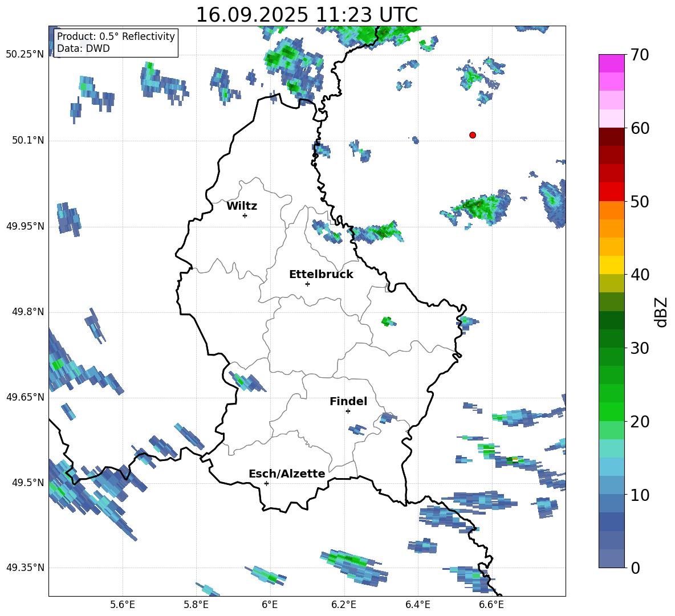The width and height of the screenshot is (675, 616).
Task: Click the dark maroon colorbar segment below 60
Action: click(611, 137)
